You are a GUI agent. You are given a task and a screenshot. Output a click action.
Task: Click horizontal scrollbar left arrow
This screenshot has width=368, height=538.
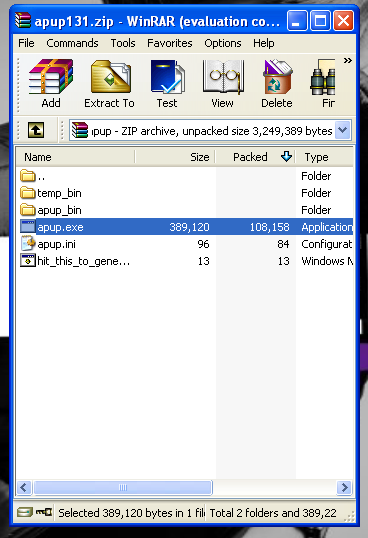click(x=24, y=487)
